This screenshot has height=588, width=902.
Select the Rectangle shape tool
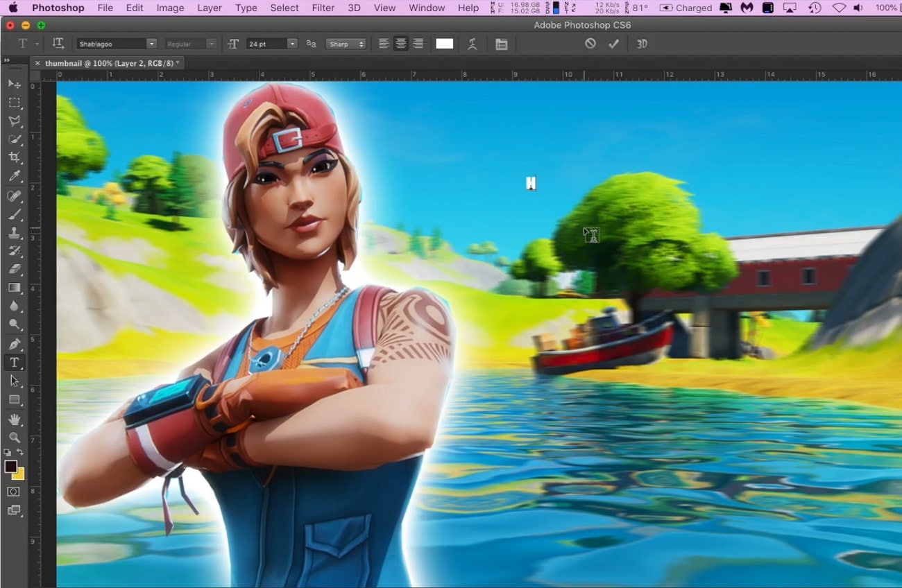(x=14, y=400)
